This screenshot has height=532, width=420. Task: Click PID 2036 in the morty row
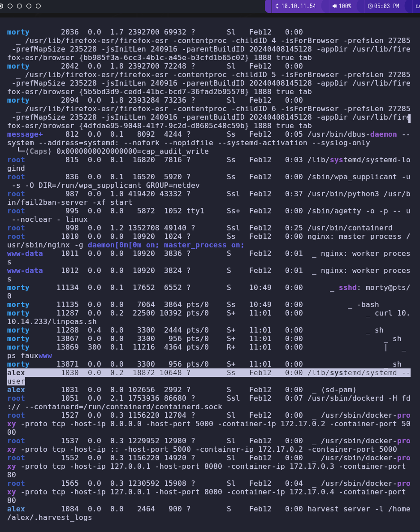coord(69,32)
